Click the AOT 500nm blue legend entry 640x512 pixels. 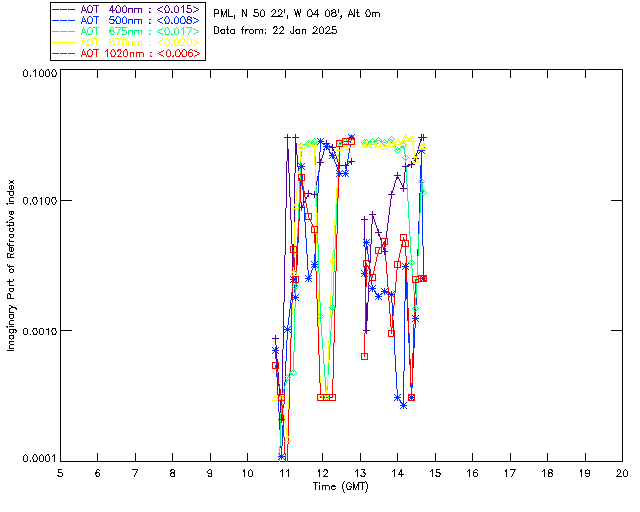(x=138, y=19)
